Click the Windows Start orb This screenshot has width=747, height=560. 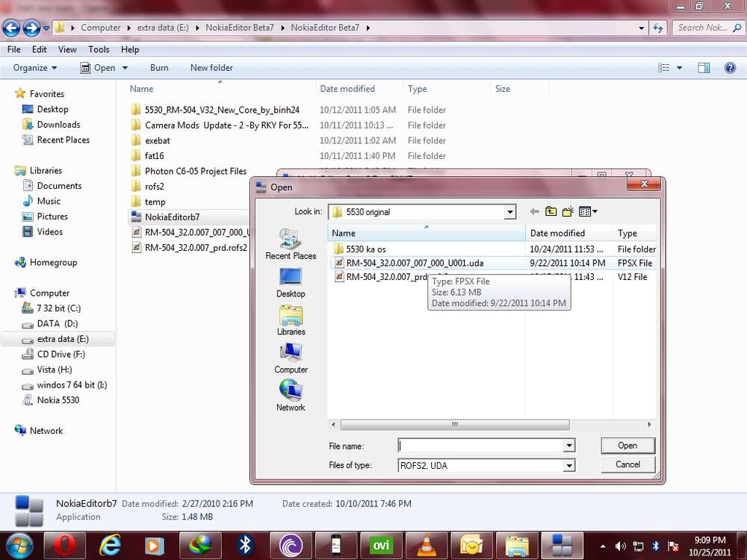tap(19, 545)
